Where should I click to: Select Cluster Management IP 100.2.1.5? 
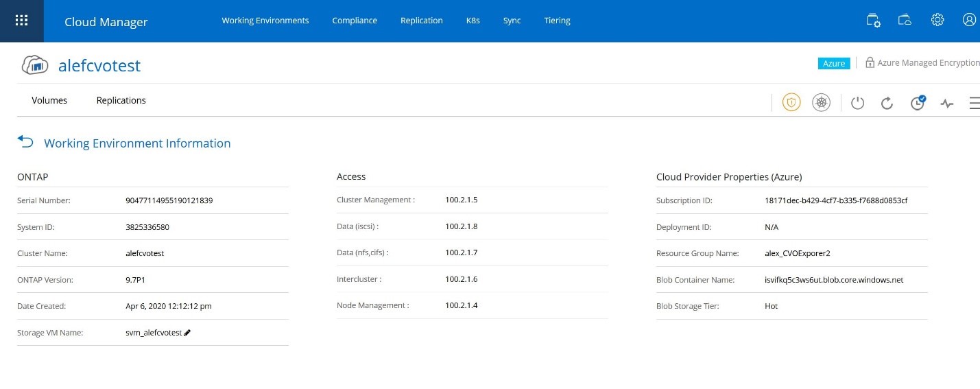[x=462, y=200]
